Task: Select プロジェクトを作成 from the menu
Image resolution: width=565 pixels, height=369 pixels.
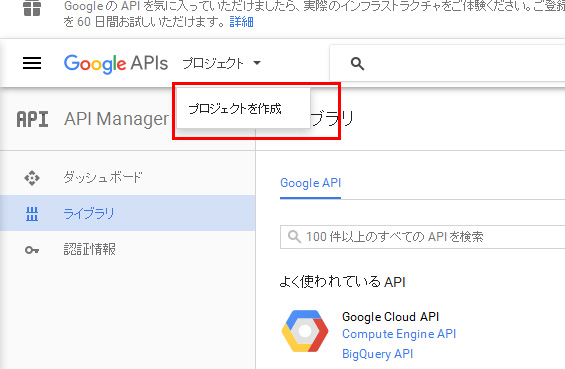Action: (243, 108)
